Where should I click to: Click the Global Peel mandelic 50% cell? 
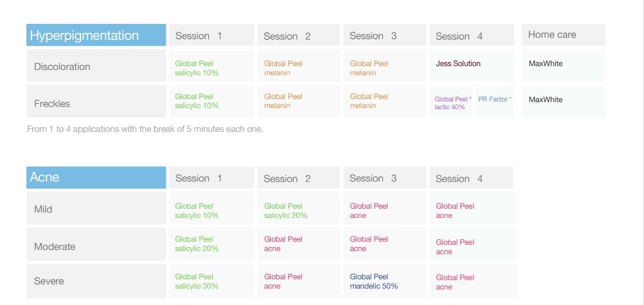[x=373, y=281]
